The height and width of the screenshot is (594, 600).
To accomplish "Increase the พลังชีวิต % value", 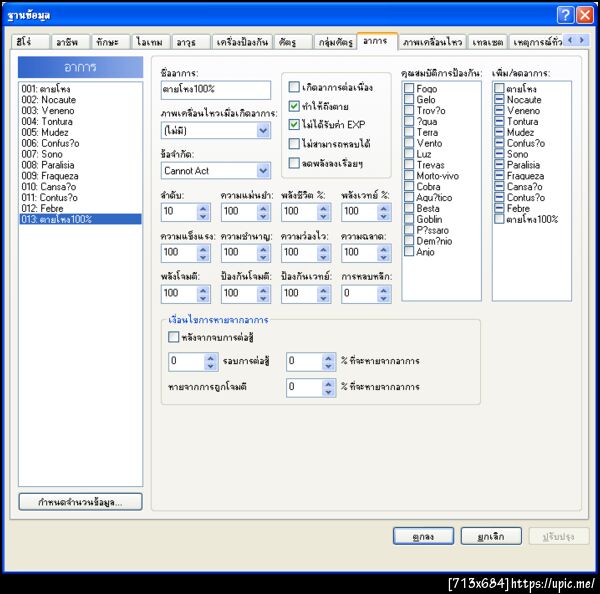I will point(323,208).
